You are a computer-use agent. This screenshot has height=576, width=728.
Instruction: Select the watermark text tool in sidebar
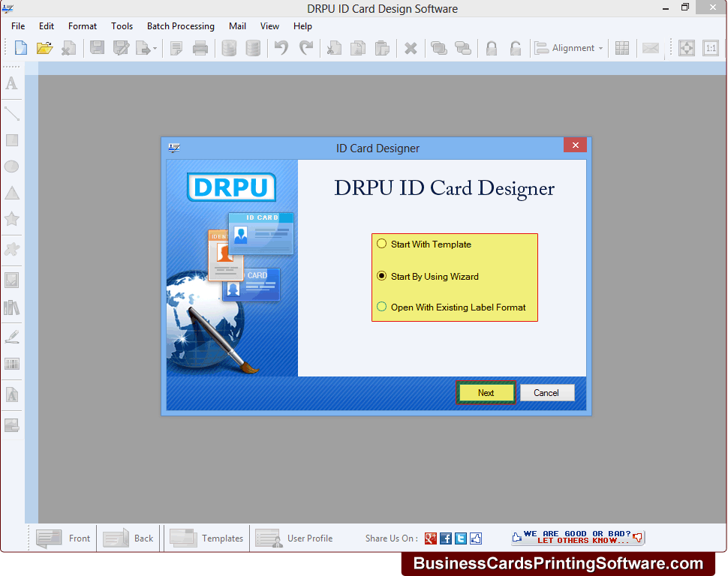point(11,395)
